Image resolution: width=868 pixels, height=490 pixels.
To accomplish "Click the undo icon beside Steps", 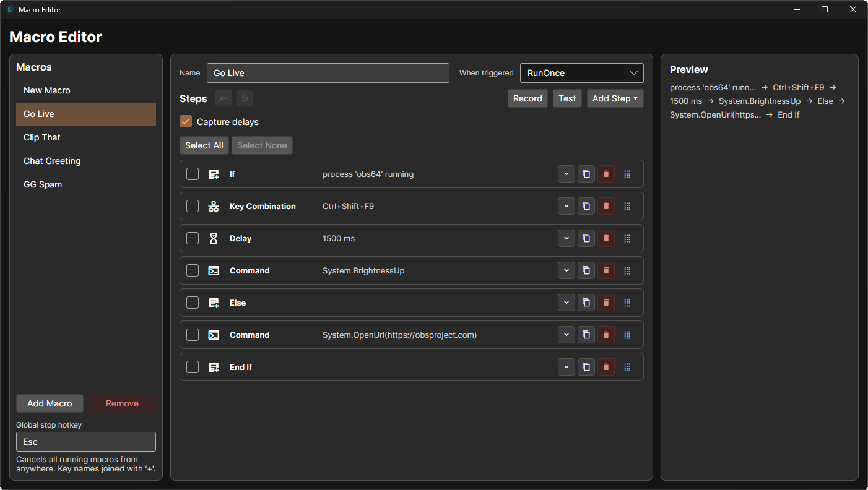I will tap(224, 98).
